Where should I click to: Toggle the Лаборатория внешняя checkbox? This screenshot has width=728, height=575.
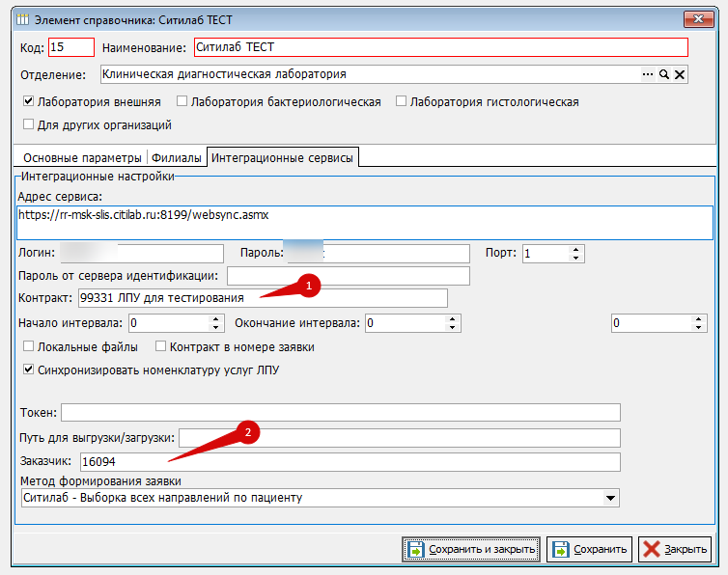coord(28,101)
